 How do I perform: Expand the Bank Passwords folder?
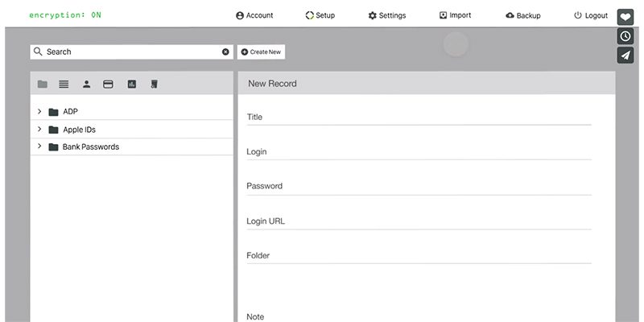(x=39, y=147)
